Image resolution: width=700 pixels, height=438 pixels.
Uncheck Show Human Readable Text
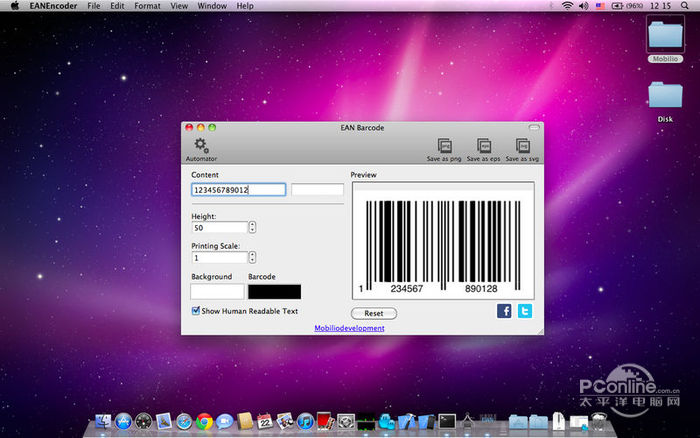196,311
